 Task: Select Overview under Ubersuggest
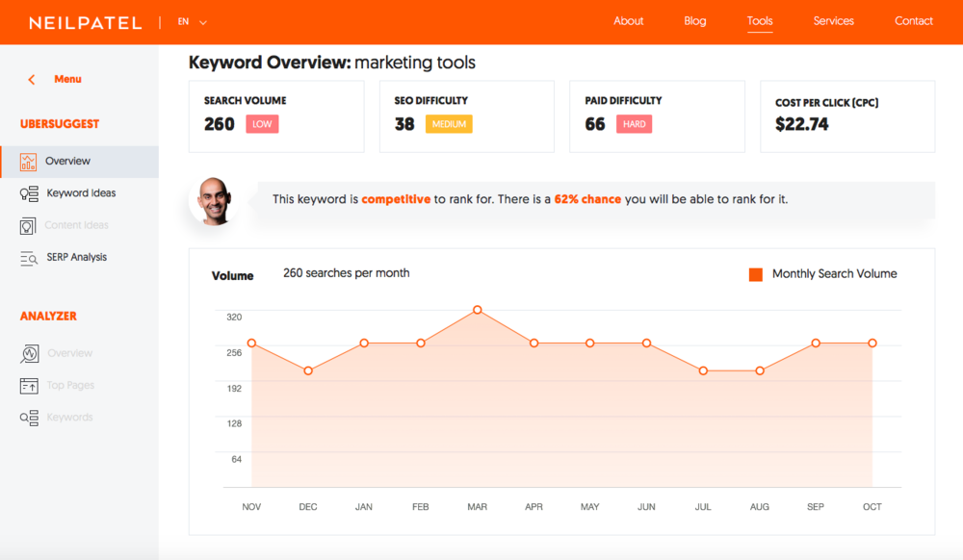67,161
